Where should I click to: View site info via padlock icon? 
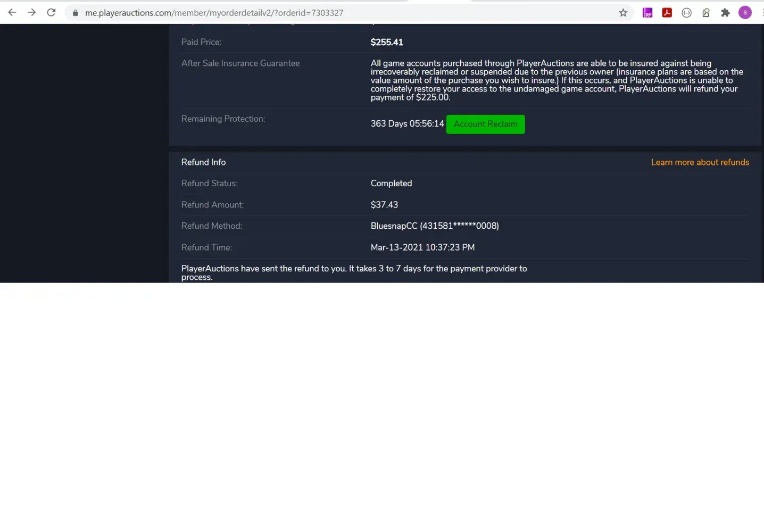[76, 13]
